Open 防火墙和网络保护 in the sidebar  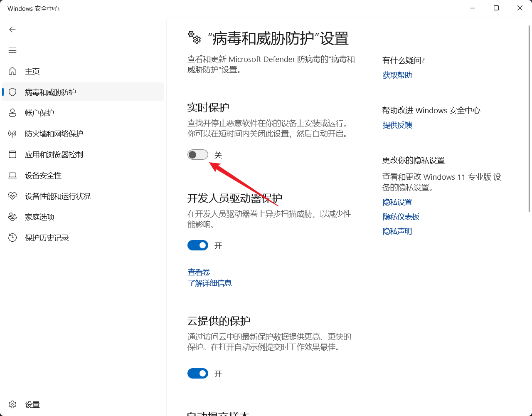83,134
